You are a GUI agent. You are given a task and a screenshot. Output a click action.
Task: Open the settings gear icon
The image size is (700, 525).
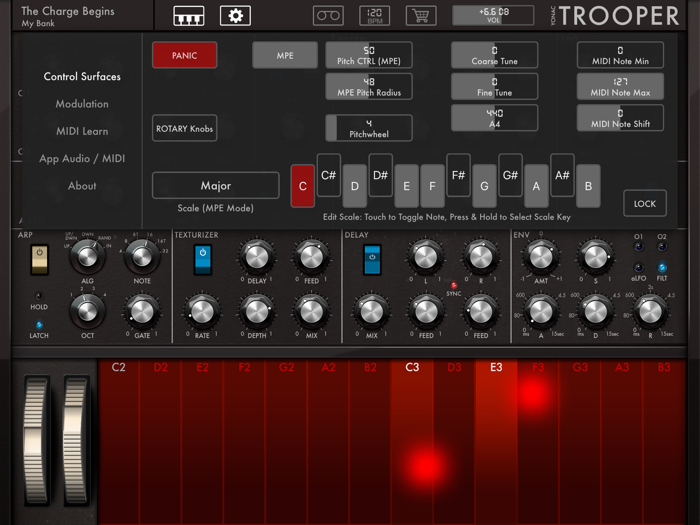(x=235, y=16)
